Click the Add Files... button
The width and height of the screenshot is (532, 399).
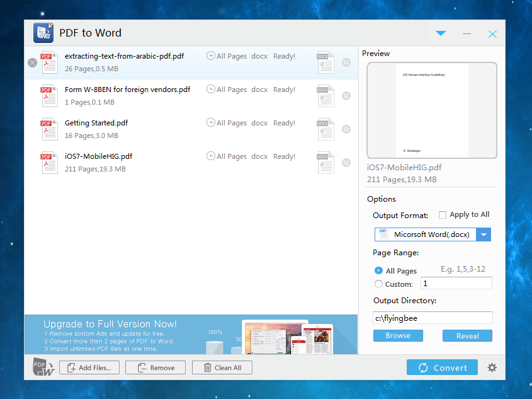click(89, 367)
